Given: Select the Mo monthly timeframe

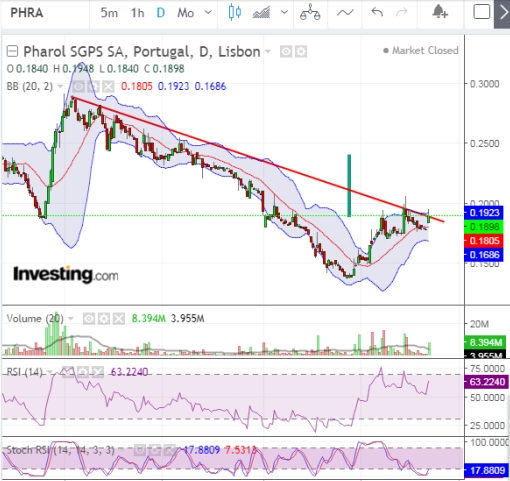Looking at the screenshot, I should (x=185, y=13).
